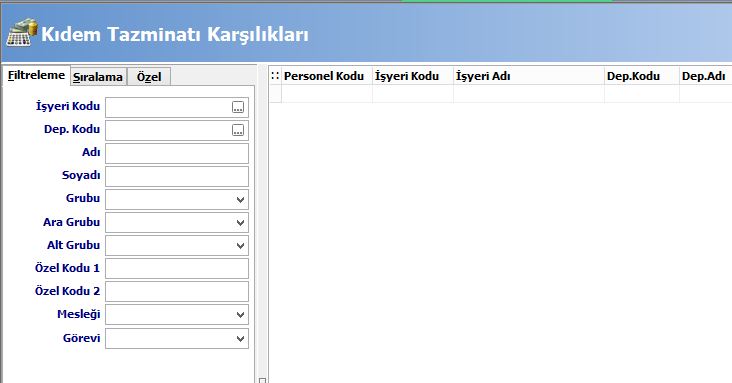Click the grid selector corner icon
The height and width of the screenshot is (383, 732).
[x=275, y=76]
